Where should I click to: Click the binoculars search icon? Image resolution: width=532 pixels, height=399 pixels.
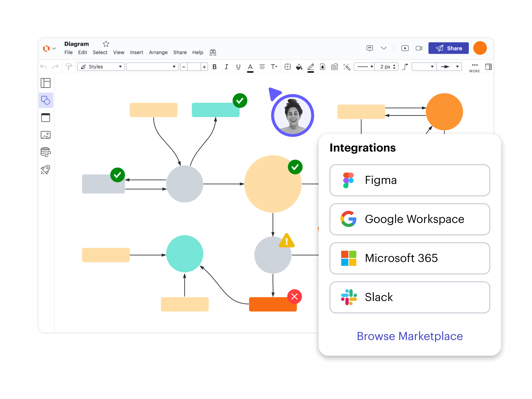click(213, 52)
